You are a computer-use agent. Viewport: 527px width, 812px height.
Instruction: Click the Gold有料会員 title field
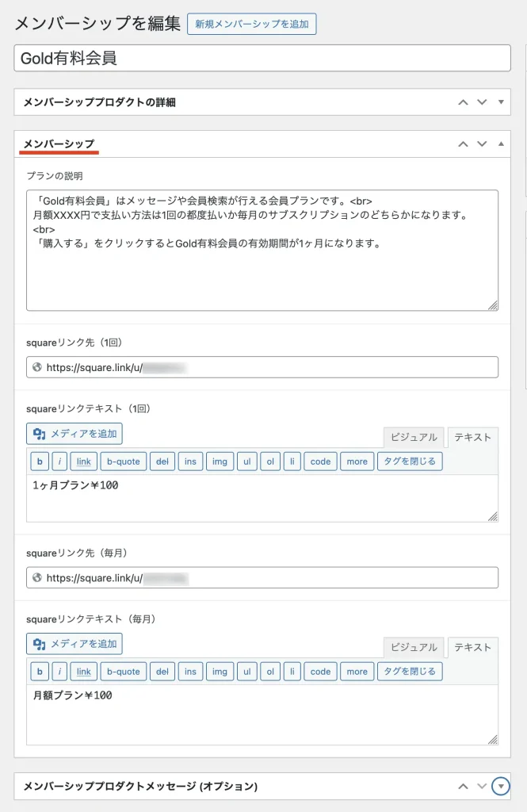click(x=262, y=58)
